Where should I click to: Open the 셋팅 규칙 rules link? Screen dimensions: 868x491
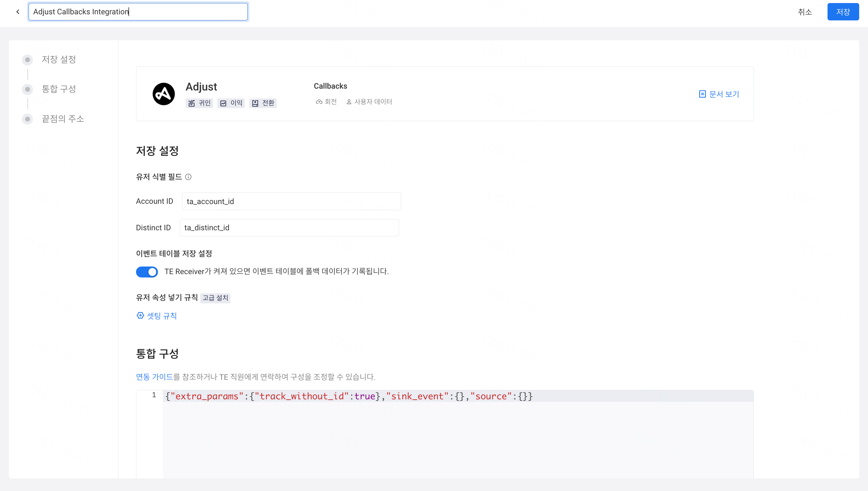[x=162, y=316]
